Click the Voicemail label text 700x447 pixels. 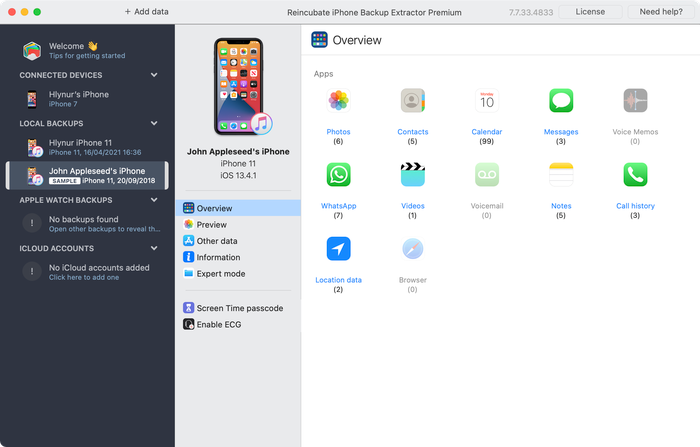coord(487,206)
